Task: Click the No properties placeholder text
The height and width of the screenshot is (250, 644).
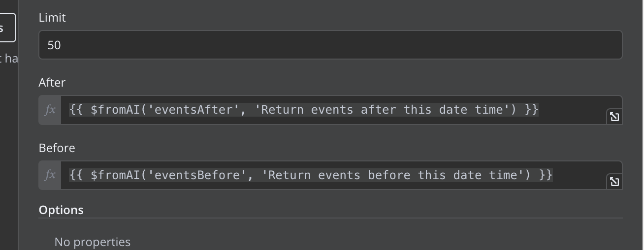Action: (93, 242)
